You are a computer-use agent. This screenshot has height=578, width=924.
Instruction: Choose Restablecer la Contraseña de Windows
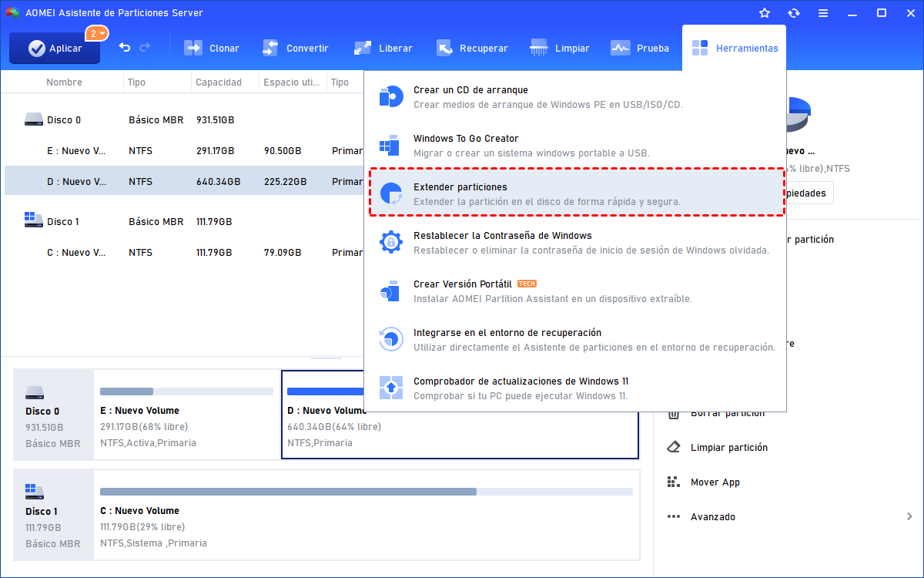point(575,243)
